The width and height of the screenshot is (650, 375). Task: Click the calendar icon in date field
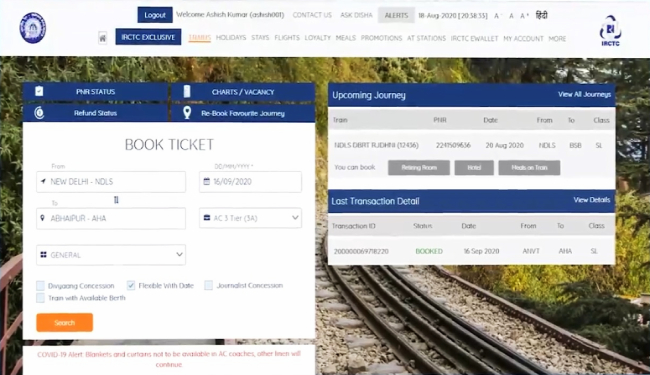[x=206, y=181]
